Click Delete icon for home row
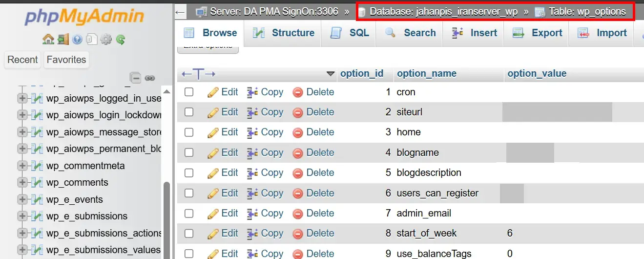 coord(298,132)
